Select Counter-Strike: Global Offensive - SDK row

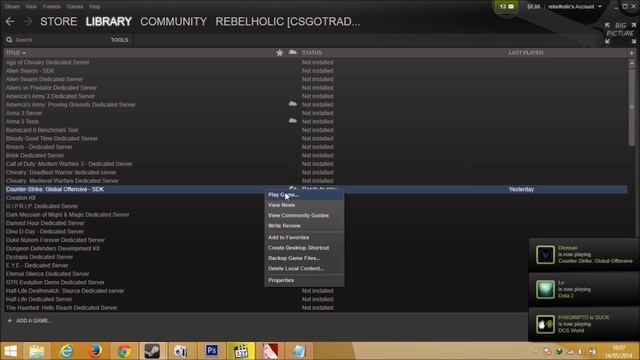pos(316,189)
